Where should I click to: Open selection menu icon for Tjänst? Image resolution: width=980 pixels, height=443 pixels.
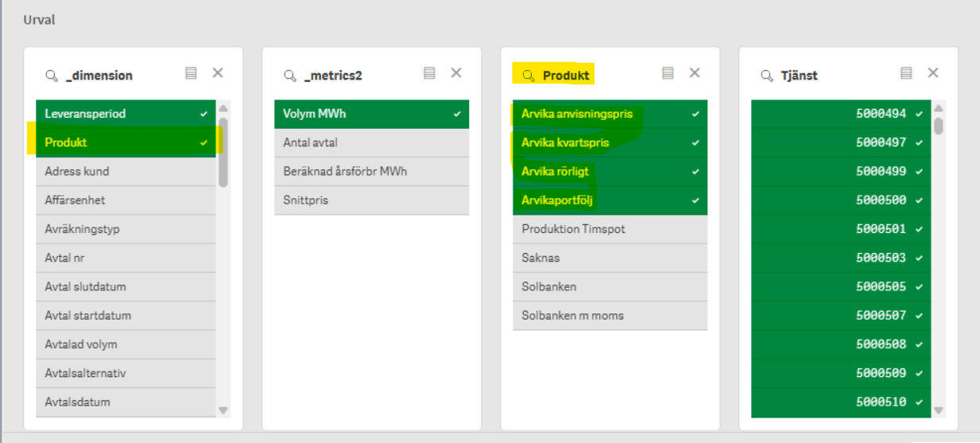coord(906,73)
